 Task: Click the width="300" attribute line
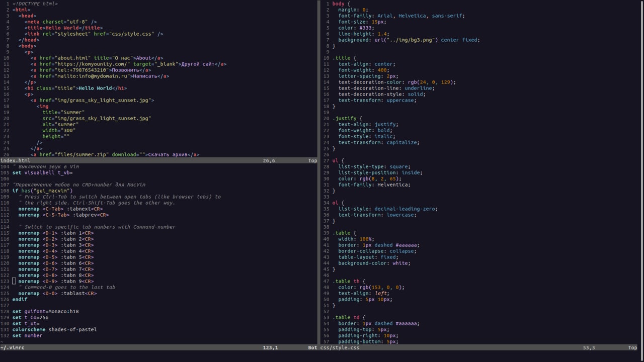pos(59,130)
